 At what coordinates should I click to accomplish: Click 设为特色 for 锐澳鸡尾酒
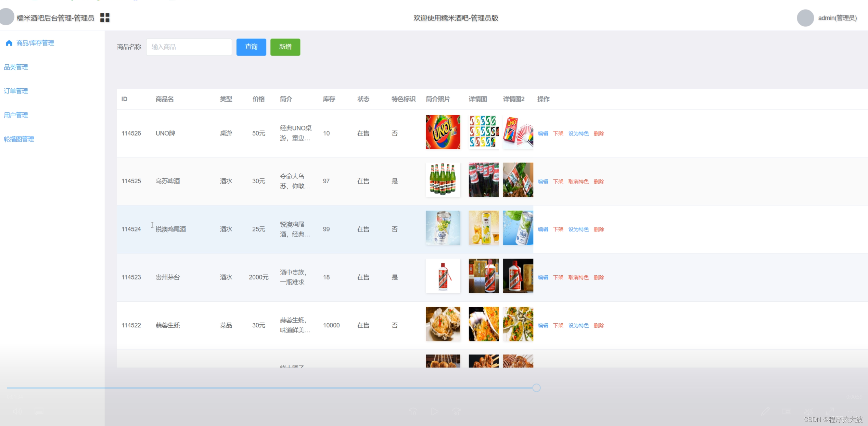tap(578, 229)
